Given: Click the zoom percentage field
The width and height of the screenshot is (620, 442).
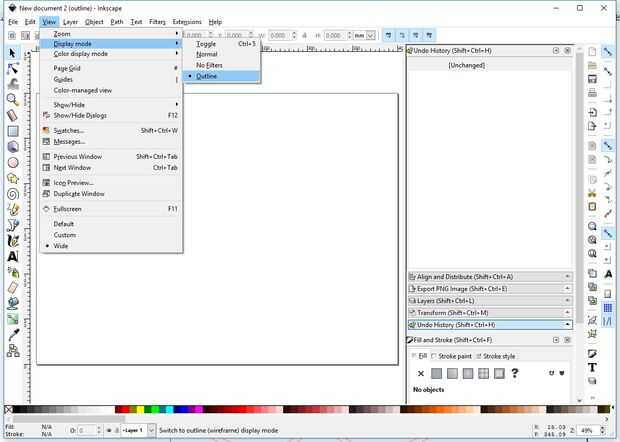Looking at the screenshot, I should [588, 430].
